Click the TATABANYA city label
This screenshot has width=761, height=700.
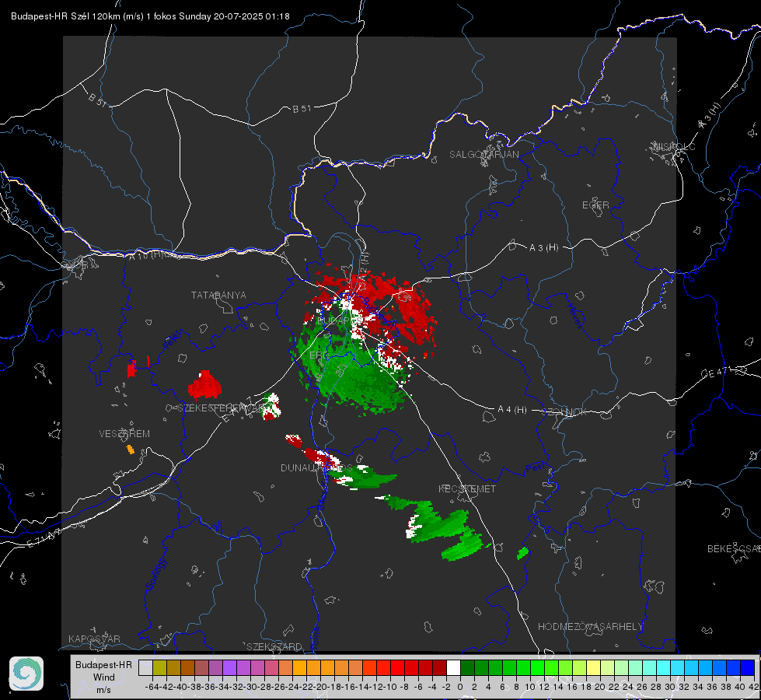[218, 295]
